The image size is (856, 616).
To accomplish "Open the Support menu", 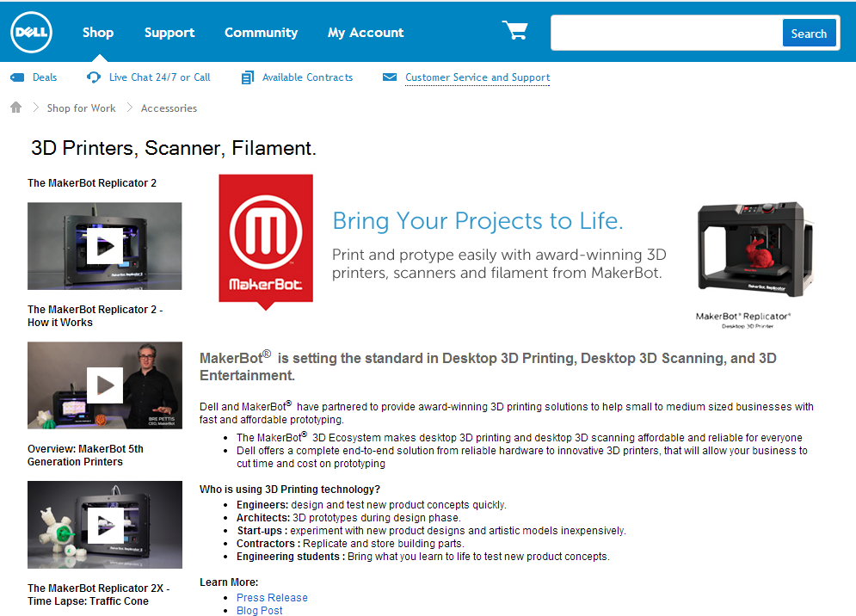I will [x=169, y=33].
